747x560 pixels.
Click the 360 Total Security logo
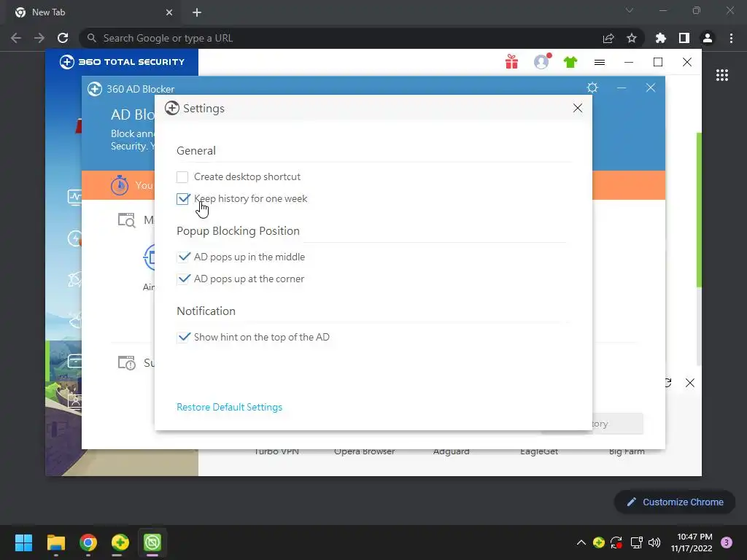[122, 62]
